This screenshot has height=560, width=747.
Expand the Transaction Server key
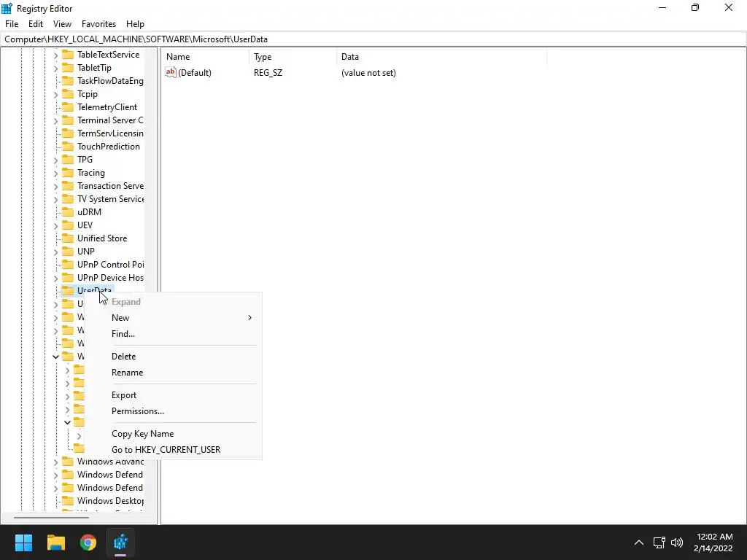point(55,186)
